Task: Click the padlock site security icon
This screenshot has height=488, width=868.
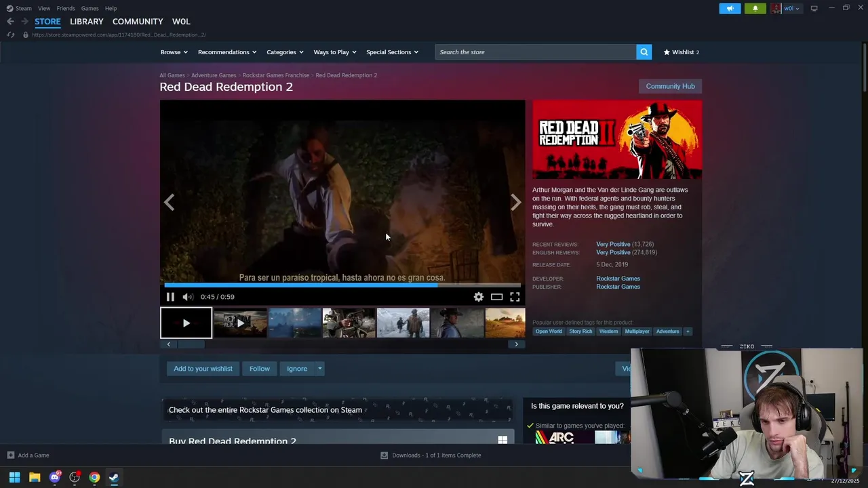Action: pyautogui.click(x=26, y=35)
